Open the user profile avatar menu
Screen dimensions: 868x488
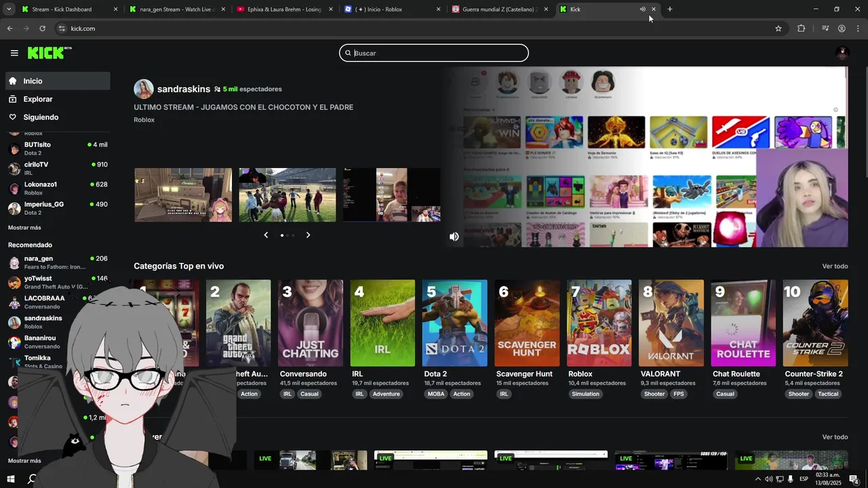point(842,53)
